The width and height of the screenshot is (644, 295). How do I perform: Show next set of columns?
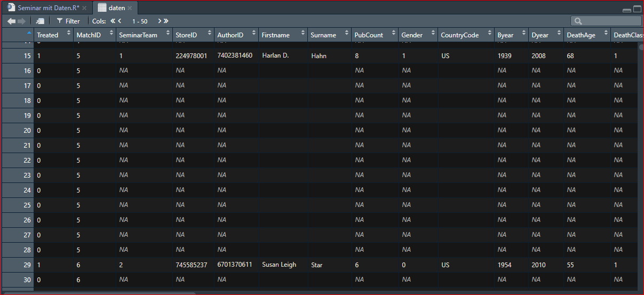click(159, 21)
